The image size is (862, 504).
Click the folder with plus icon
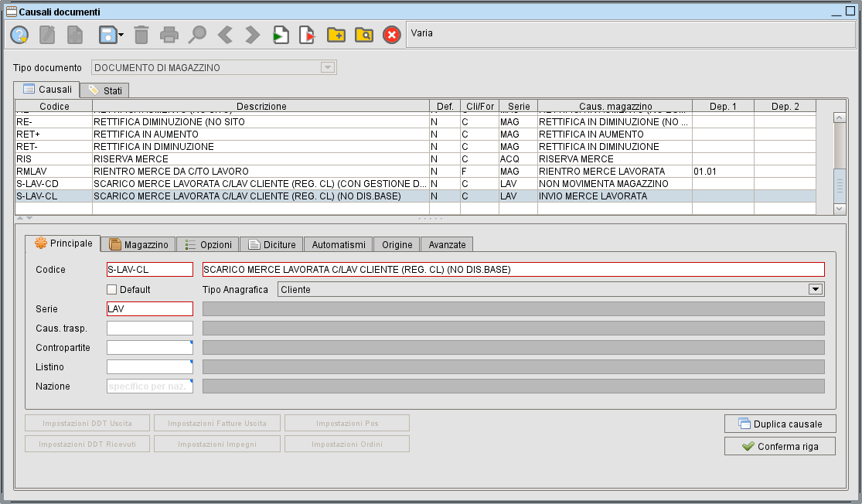(336, 35)
